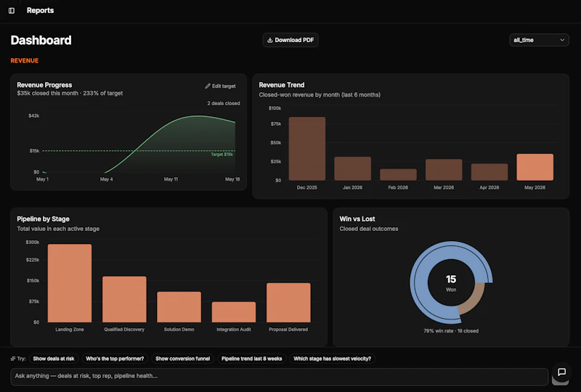Click the download icon in Download PDF

point(269,40)
